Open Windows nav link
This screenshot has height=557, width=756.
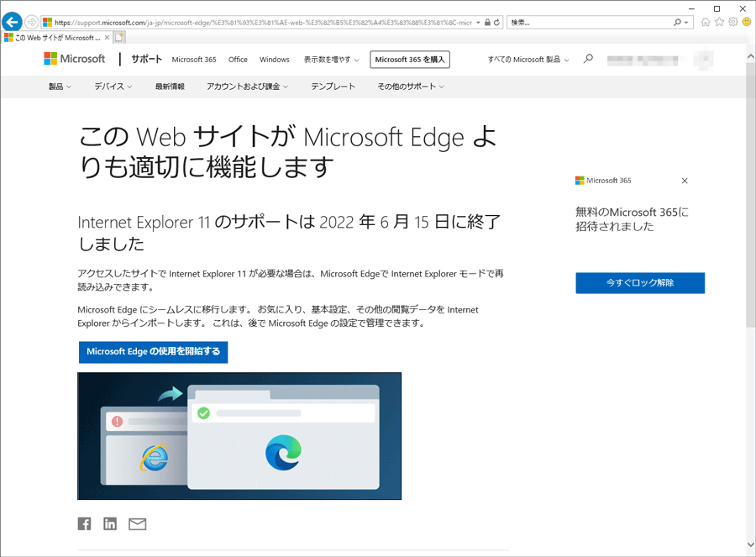(x=275, y=60)
